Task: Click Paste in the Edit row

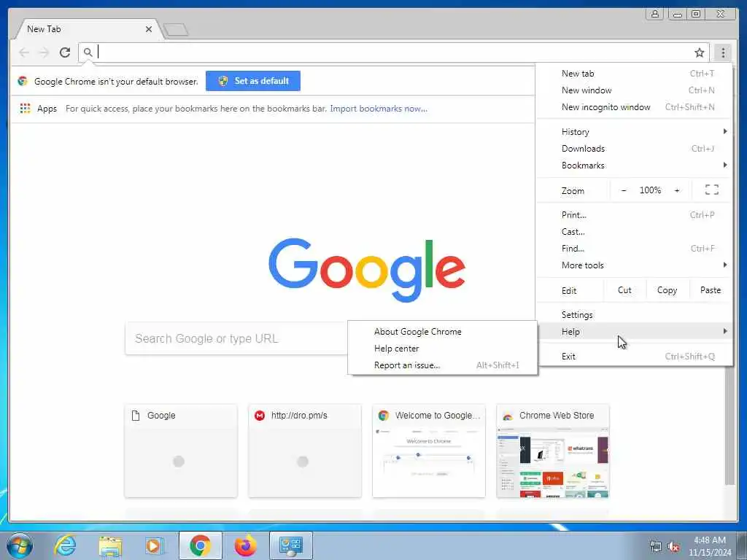Action: point(711,290)
